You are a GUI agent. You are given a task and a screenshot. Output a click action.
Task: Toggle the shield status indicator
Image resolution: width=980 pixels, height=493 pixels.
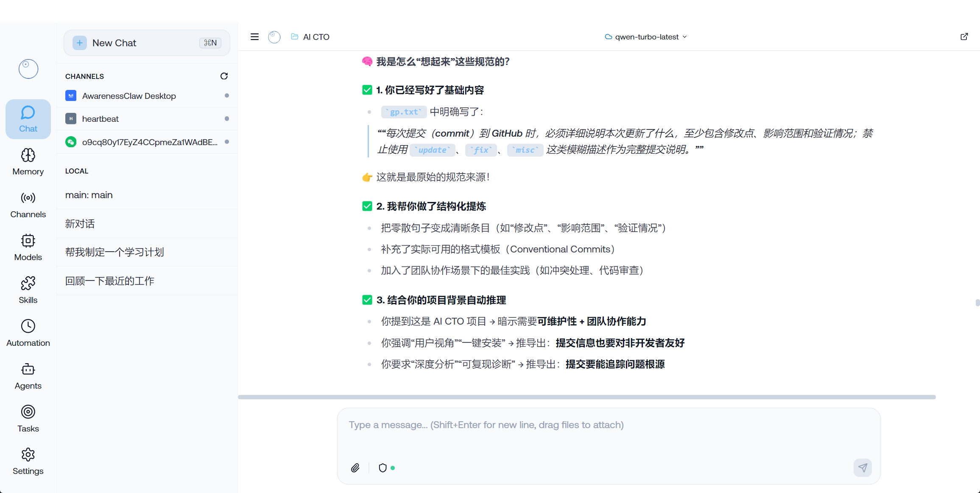coord(383,468)
